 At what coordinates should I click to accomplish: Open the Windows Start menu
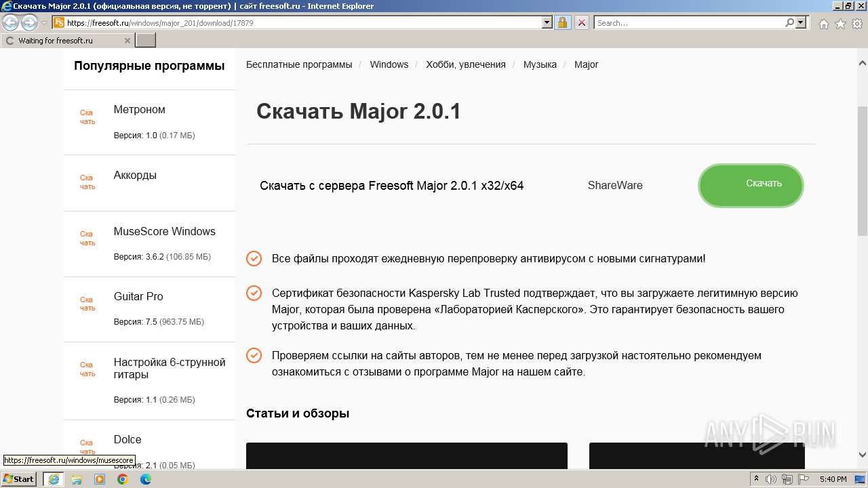[19, 479]
